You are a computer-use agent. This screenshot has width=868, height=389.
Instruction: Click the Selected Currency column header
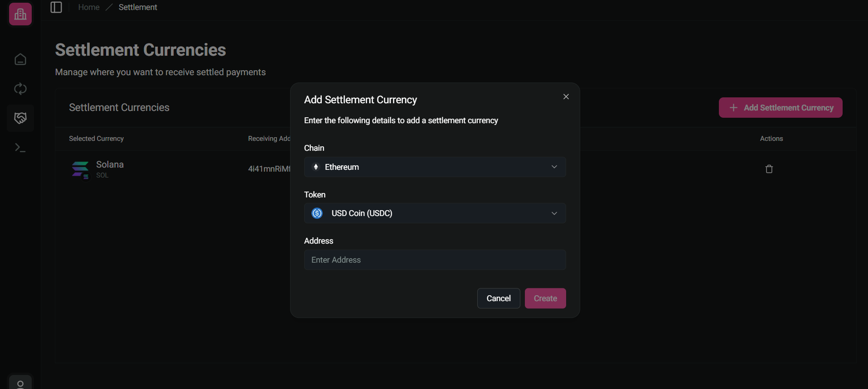96,139
